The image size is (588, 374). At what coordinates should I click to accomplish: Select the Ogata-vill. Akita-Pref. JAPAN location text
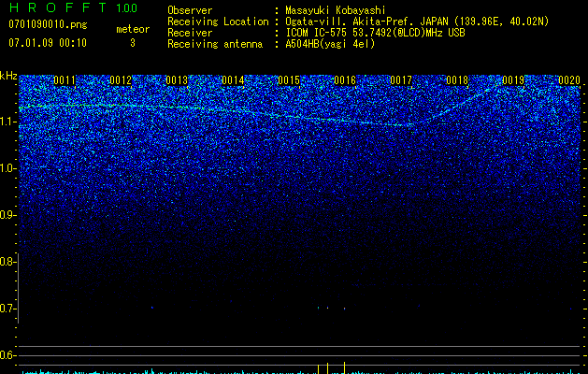pyautogui.click(x=417, y=22)
